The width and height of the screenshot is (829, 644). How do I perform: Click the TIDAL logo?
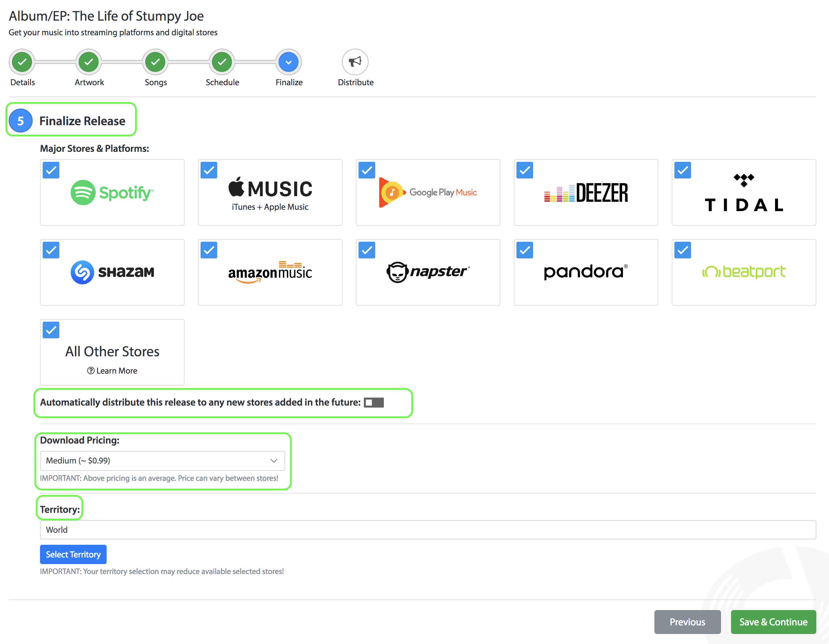pyautogui.click(x=744, y=192)
